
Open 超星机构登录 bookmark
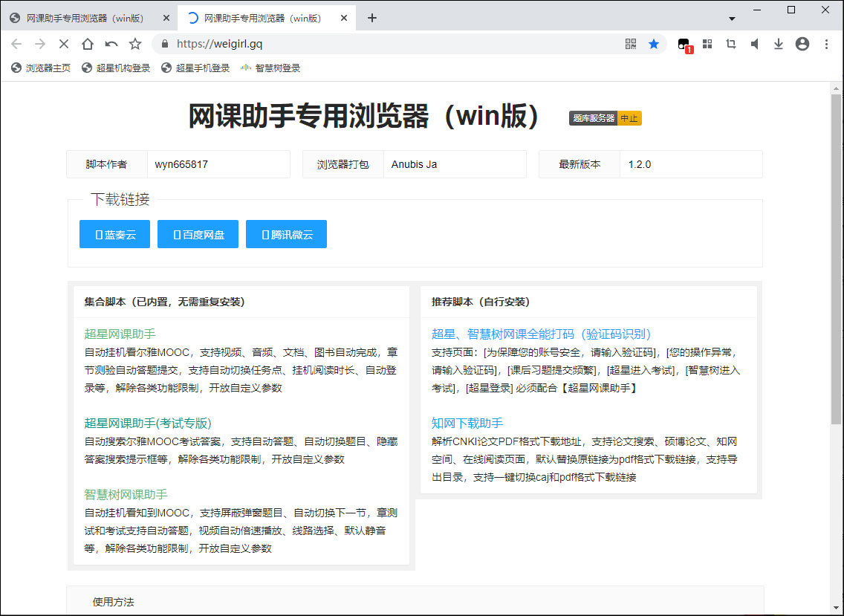point(116,68)
